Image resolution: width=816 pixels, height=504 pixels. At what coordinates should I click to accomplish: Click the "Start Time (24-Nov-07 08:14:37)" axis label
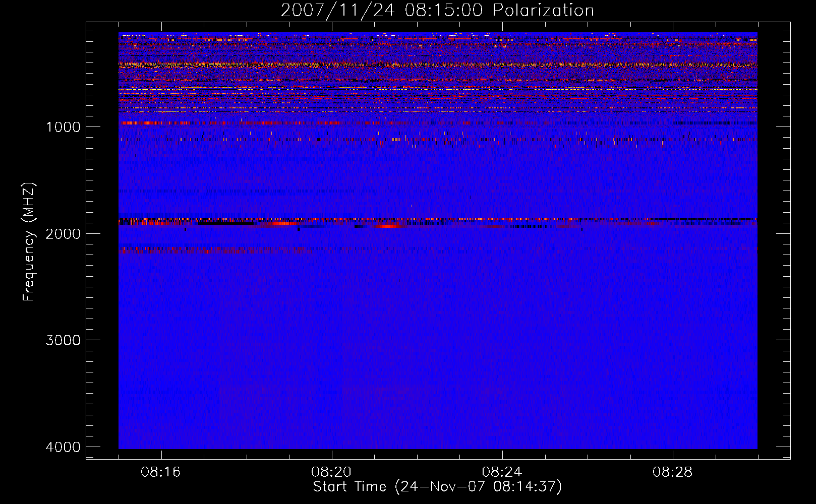pyautogui.click(x=437, y=487)
